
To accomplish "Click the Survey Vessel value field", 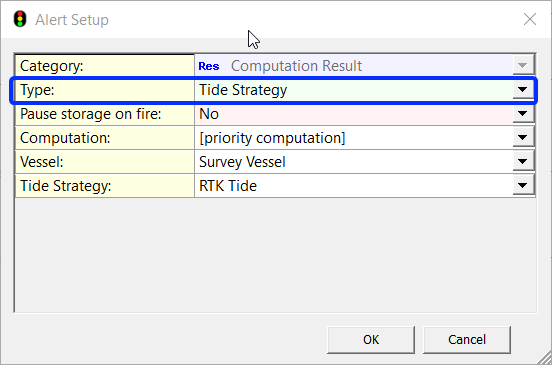I will pyautogui.click(x=353, y=162).
